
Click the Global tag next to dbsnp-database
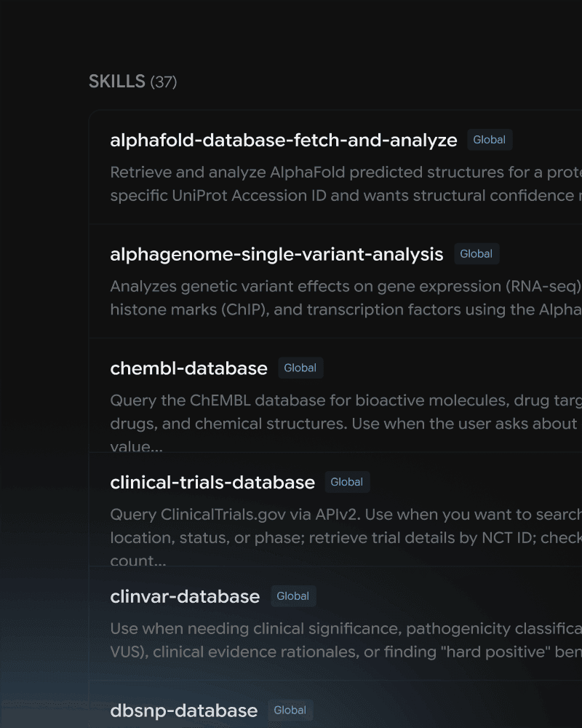(290, 711)
